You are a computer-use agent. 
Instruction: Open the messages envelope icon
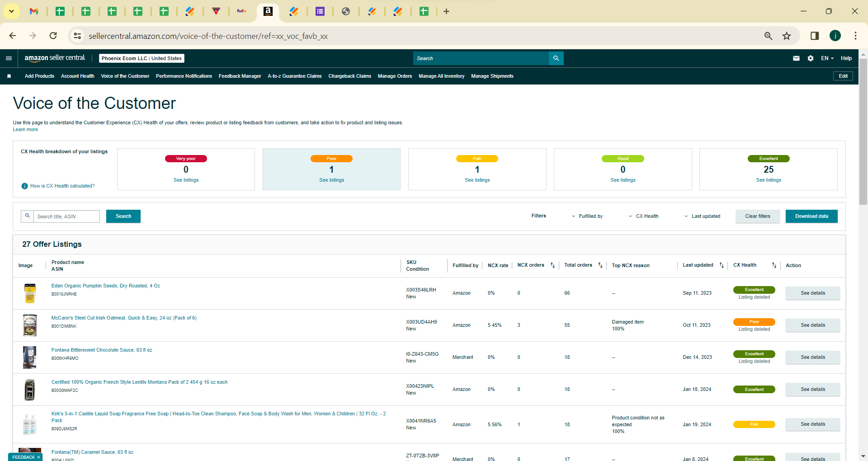[x=796, y=58]
